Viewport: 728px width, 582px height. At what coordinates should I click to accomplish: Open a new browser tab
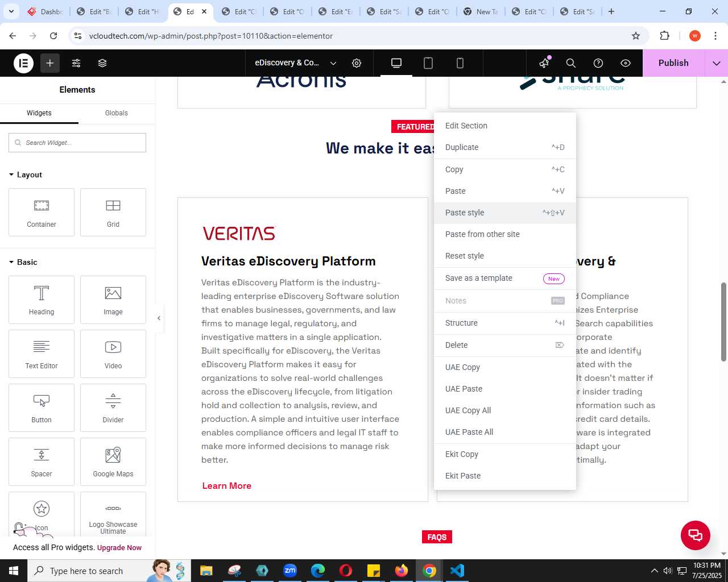tap(611, 11)
